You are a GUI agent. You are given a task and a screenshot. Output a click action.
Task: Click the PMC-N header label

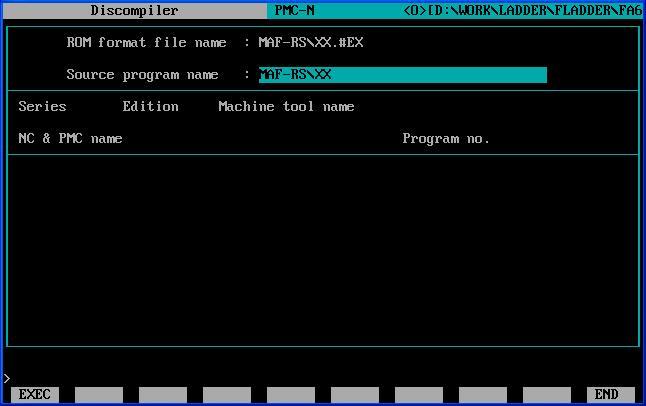click(x=295, y=10)
